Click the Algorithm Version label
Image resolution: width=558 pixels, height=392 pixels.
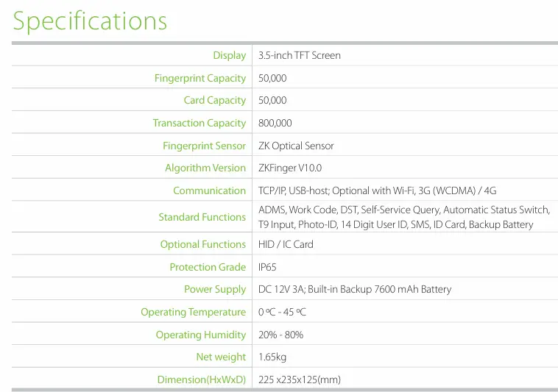click(x=205, y=168)
